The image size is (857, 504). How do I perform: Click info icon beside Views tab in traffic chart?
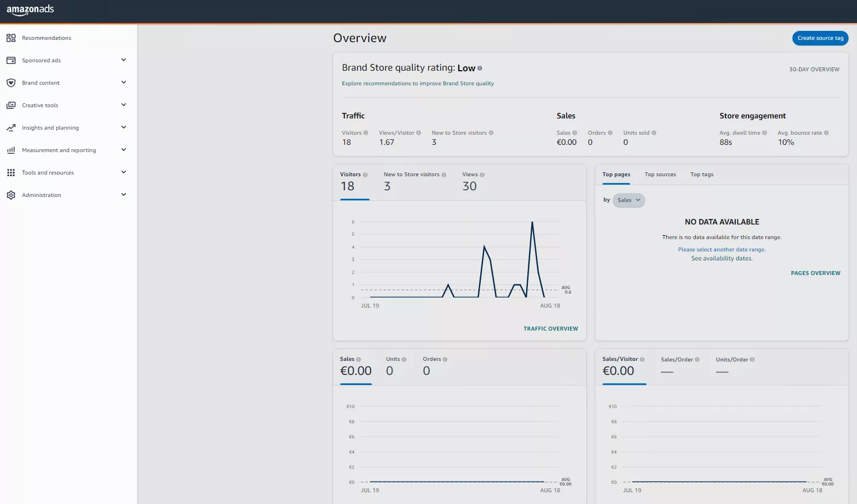482,175
